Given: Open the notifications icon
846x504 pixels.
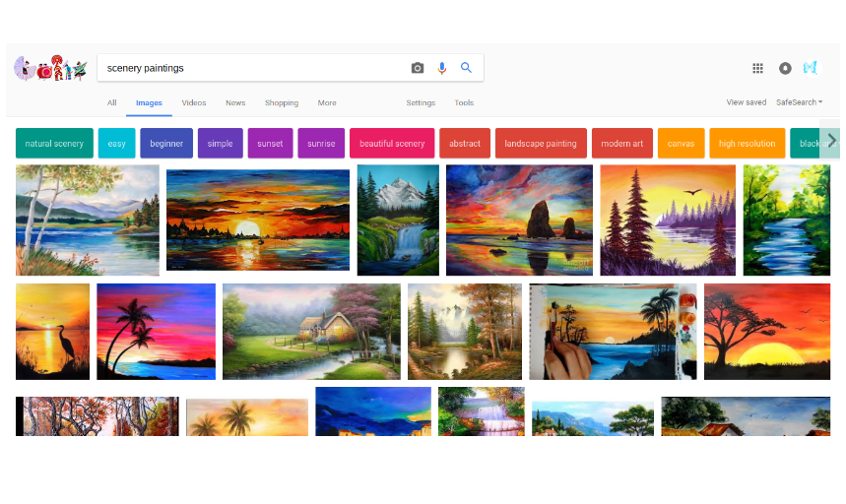Looking at the screenshot, I should (785, 68).
